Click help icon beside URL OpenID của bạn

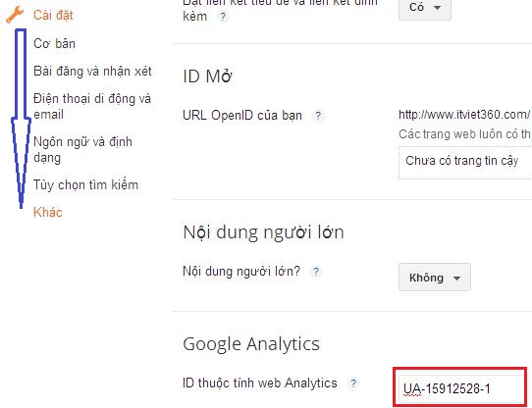click(318, 116)
